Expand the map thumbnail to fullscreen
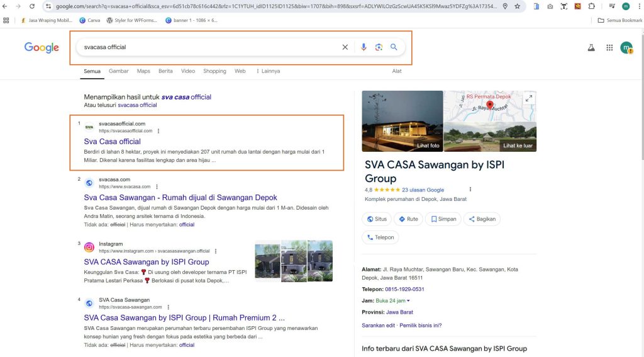The image size is (644, 357). pos(529,98)
